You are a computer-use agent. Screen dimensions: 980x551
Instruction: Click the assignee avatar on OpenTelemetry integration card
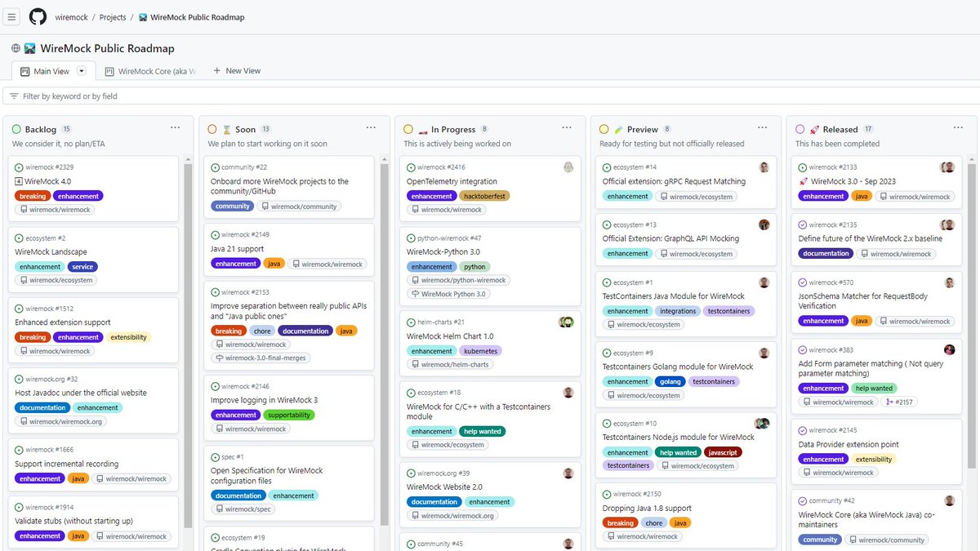568,167
